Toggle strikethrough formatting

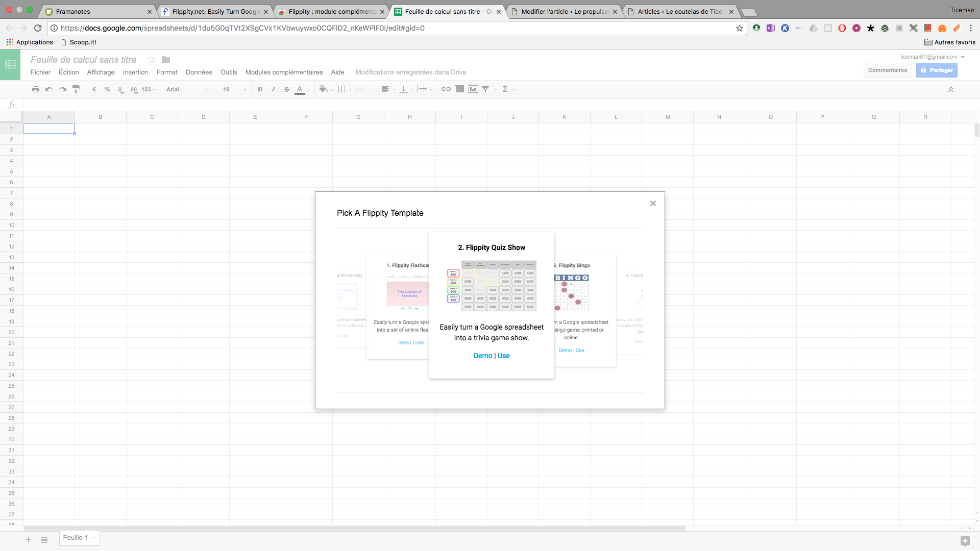click(x=287, y=89)
